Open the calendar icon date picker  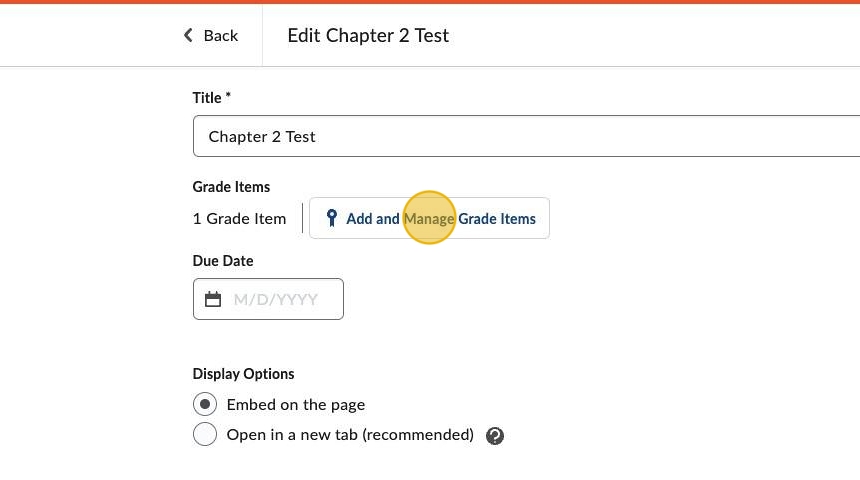point(213,299)
